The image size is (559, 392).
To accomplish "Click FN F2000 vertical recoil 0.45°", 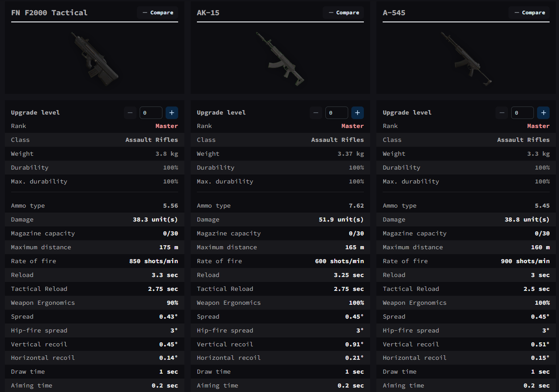I will pyautogui.click(x=169, y=345).
